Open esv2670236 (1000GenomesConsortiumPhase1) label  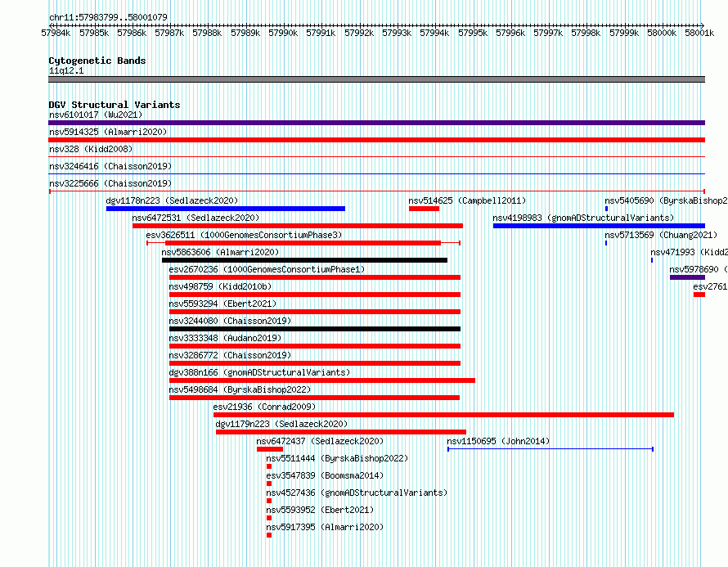pos(267,269)
